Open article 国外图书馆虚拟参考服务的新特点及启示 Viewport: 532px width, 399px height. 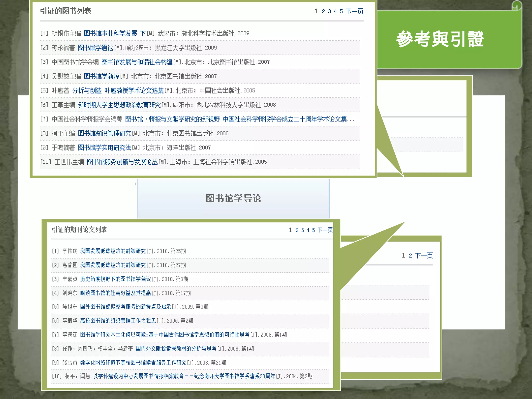pos(125,307)
